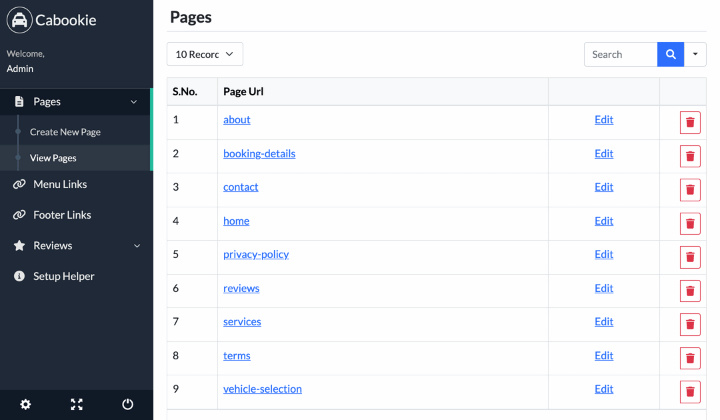Open settings with the gear icon
This screenshot has height=420, width=720.
[25, 404]
